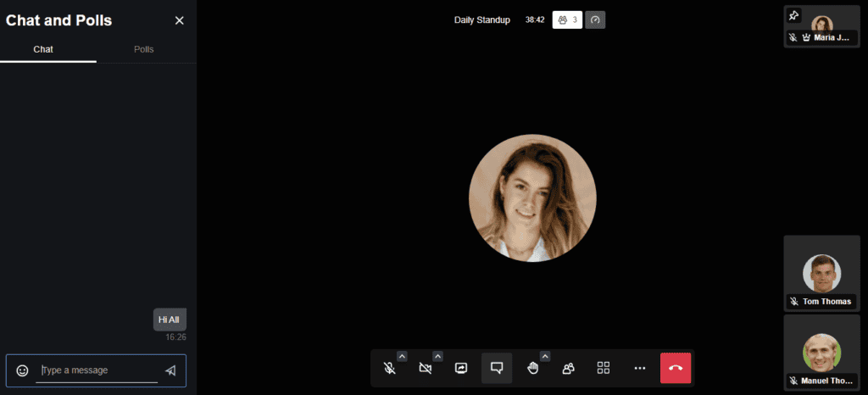Select Maria J... participant thumbnail
This screenshot has height=395, width=868.
822,27
